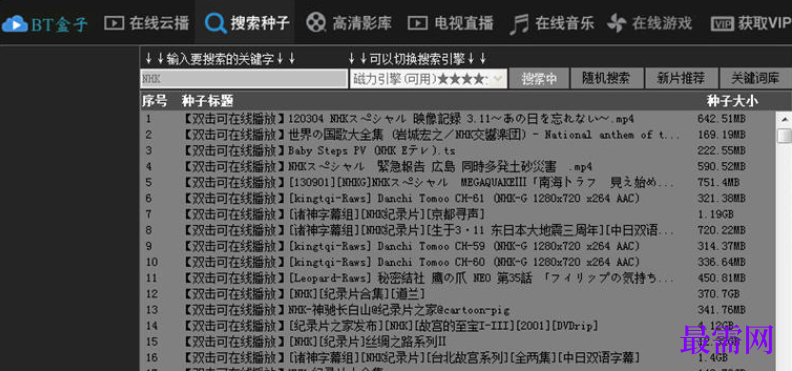Click the 720.22MB size cell
The width and height of the screenshot is (792, 371).
point(721,231)
